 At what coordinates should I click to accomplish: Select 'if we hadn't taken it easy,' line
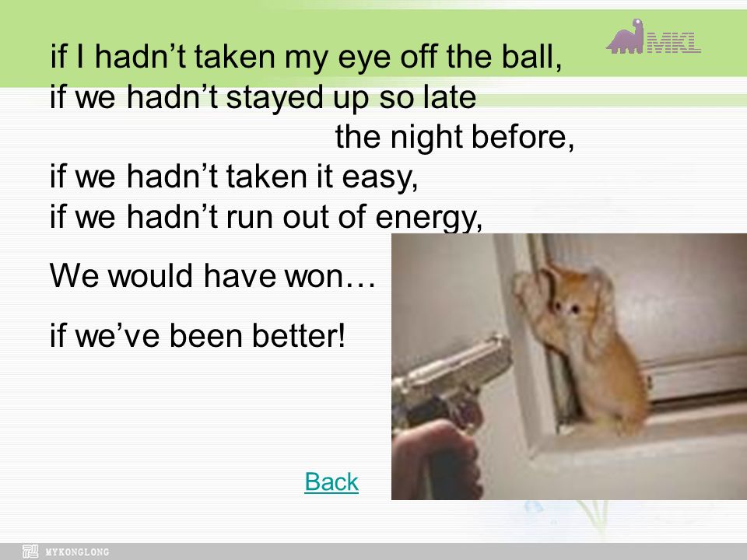[233, 177]
